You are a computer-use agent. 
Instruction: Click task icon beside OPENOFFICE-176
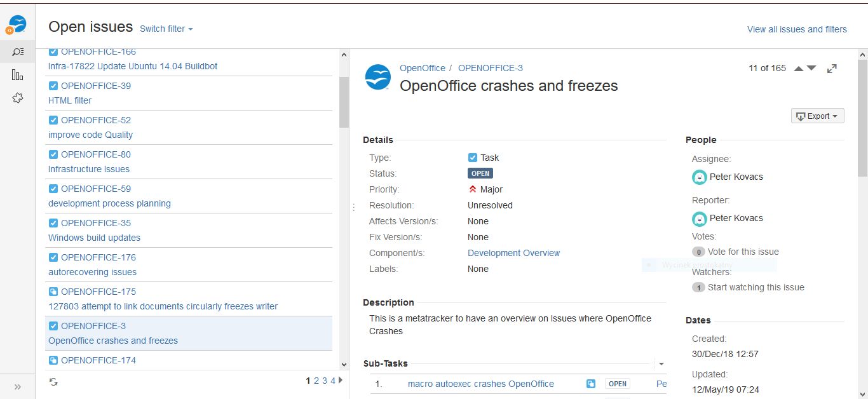point(53,257)
